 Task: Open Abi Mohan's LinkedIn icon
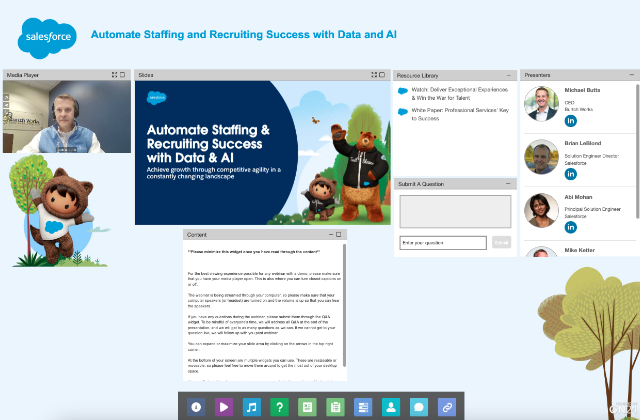pos(571,227)
